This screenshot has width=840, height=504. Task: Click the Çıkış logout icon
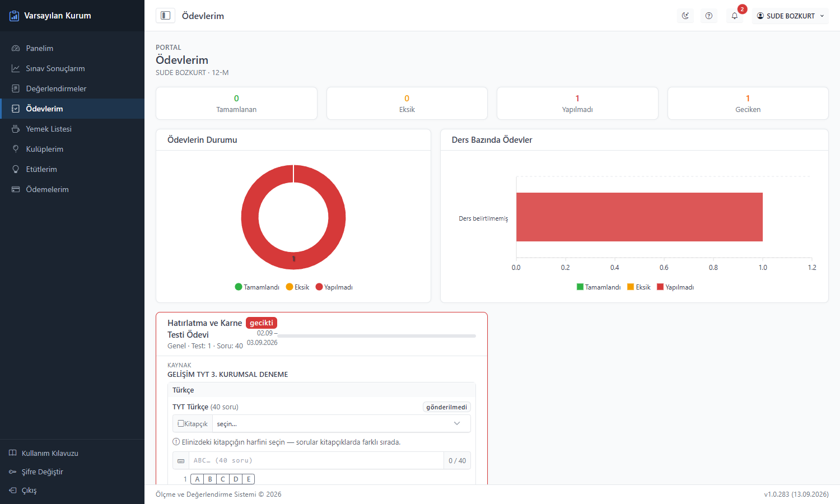13,490
